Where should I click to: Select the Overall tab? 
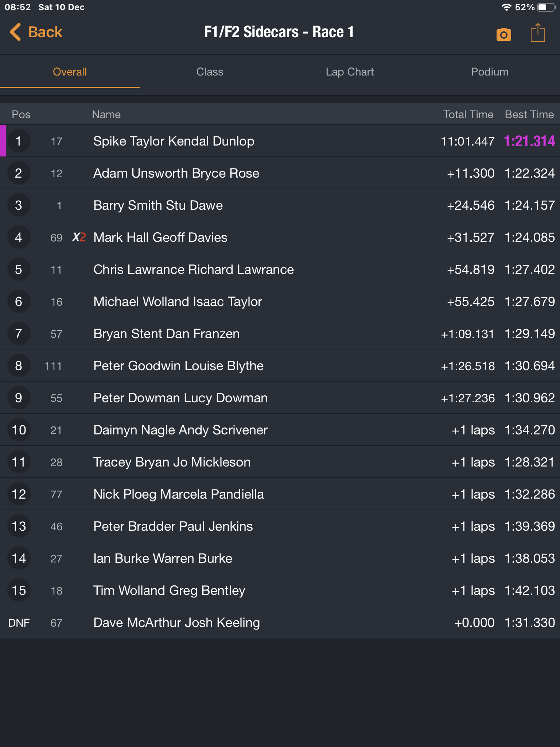pos(70,72)
